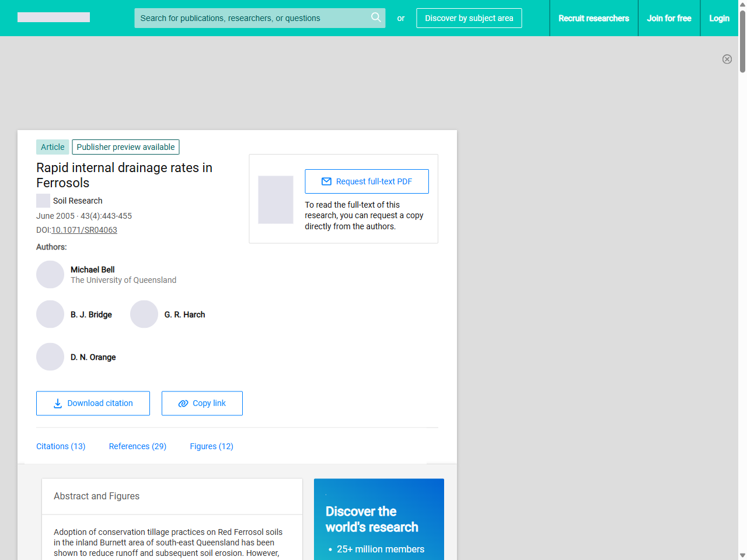Screen dimensions: 747x560
Task: Open G. R. Harch's profile avatar
Action: [x=144, y=314]
